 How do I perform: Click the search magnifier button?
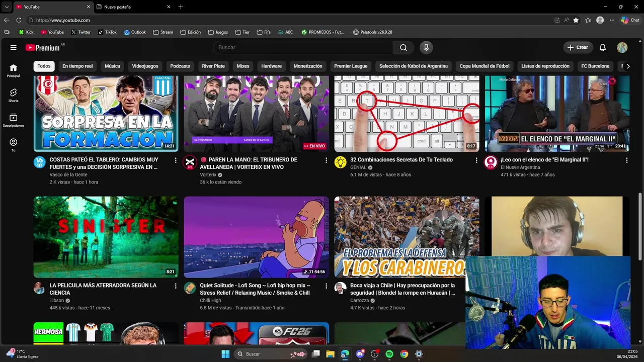[x=404, y=47]
